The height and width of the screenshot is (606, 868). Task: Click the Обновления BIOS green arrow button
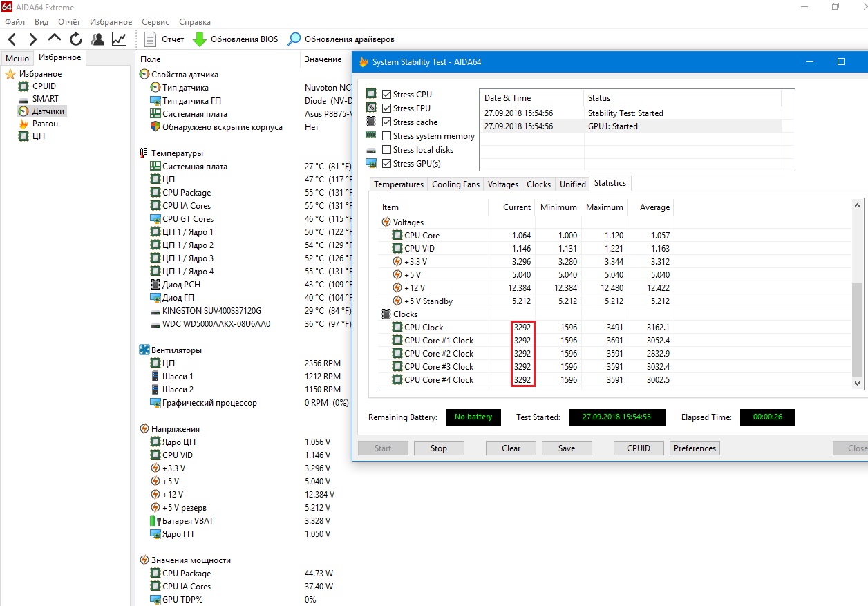[236, 39]
